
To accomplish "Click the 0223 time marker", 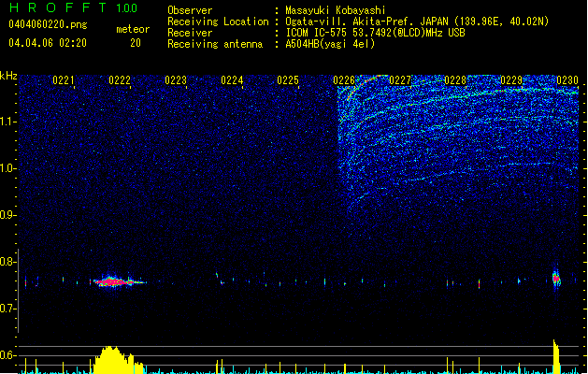I will tap(176, 80).
